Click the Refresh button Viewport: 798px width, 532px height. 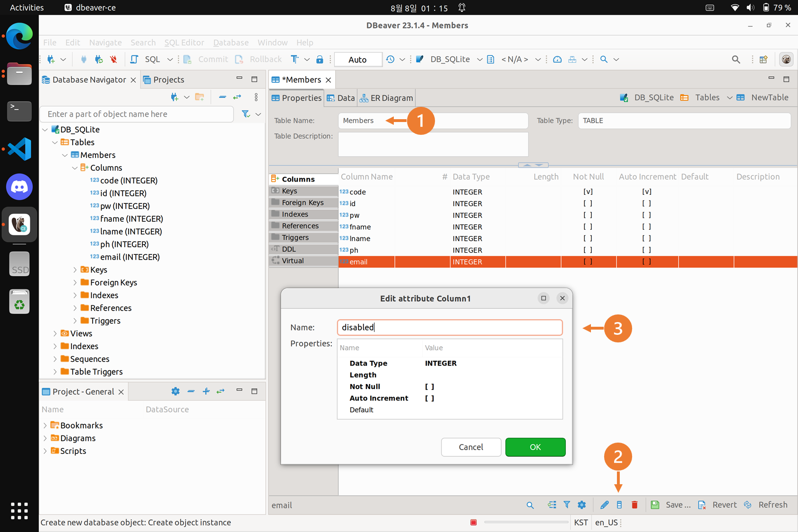coord(766,505)
